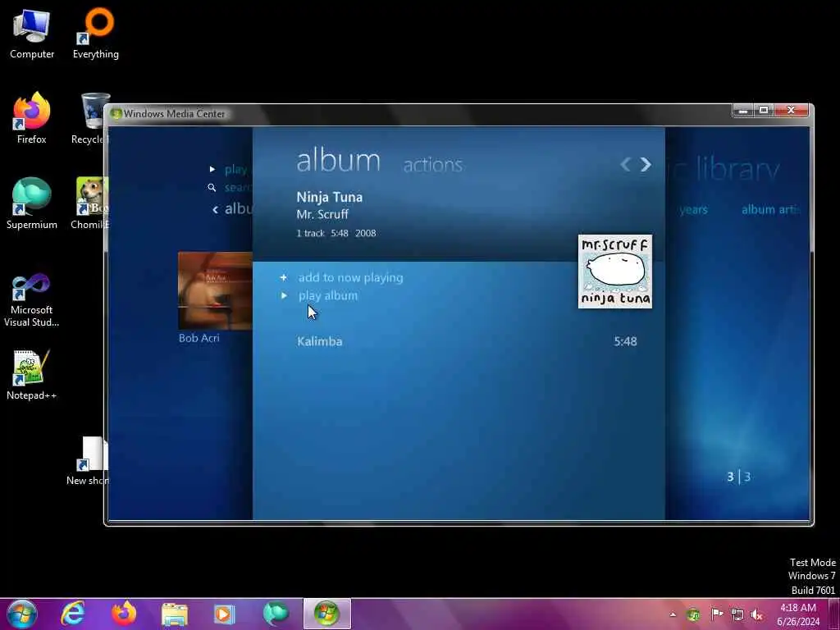Screen dimensions: 840x630
Task: Click the play triangle beside play album
Action: point(284,295)
